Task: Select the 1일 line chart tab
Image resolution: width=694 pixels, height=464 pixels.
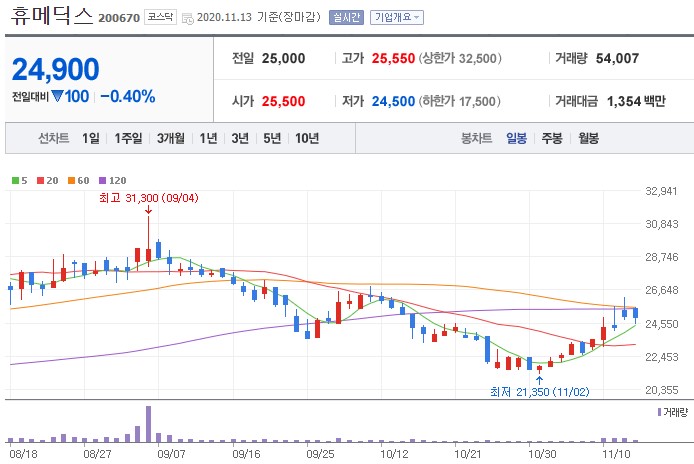Action: click(x=91, y=138)
